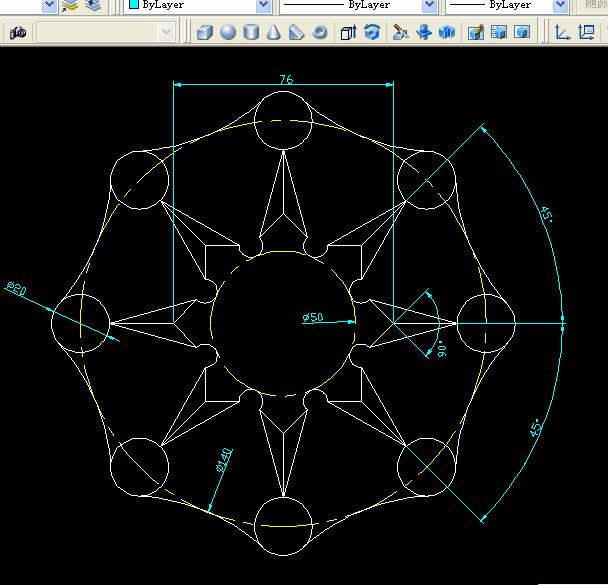The height and width of the screenshot is (585, 608).
Task: Select the ø140 diameter dimension text
Action: [225, 461]
